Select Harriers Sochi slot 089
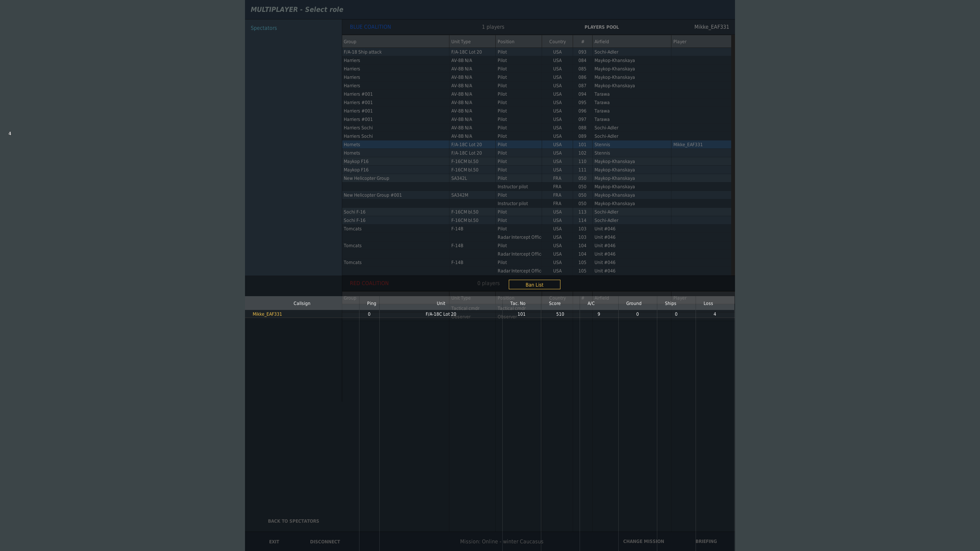 point(536,136)
